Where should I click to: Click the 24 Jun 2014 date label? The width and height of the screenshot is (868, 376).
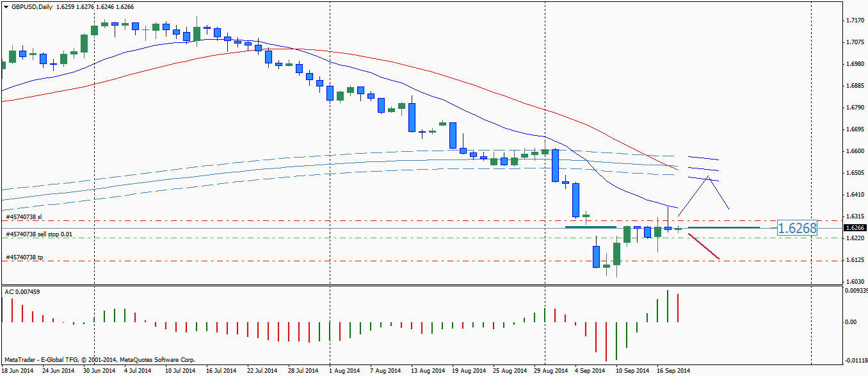58,371
